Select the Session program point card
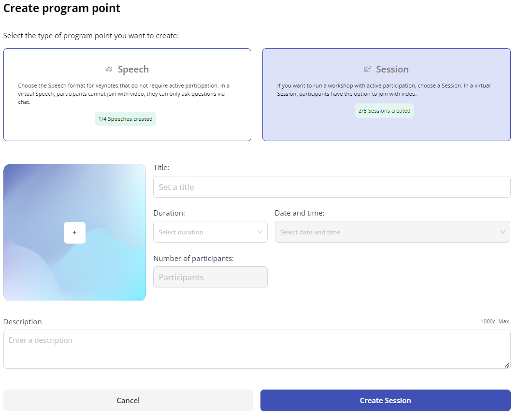This screenshot has width=518, height=420. click(387, 95)
